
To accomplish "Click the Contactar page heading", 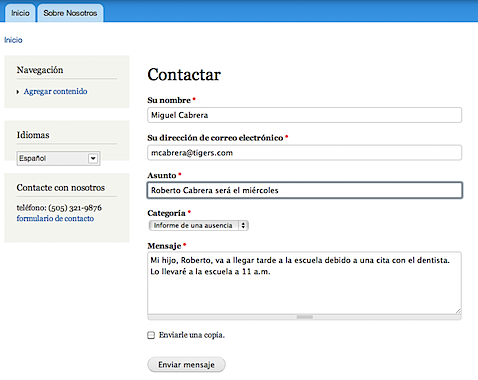I will coord(184,75).
